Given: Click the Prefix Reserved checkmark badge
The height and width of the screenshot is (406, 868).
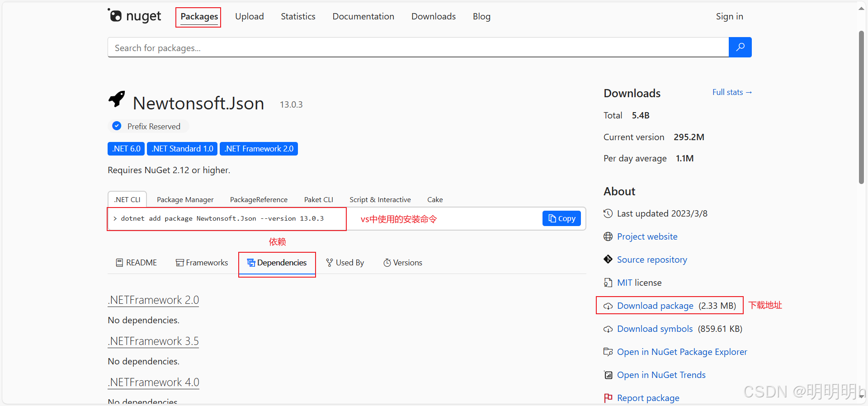Looking at the screenshot, I should (x=117, y=126).
